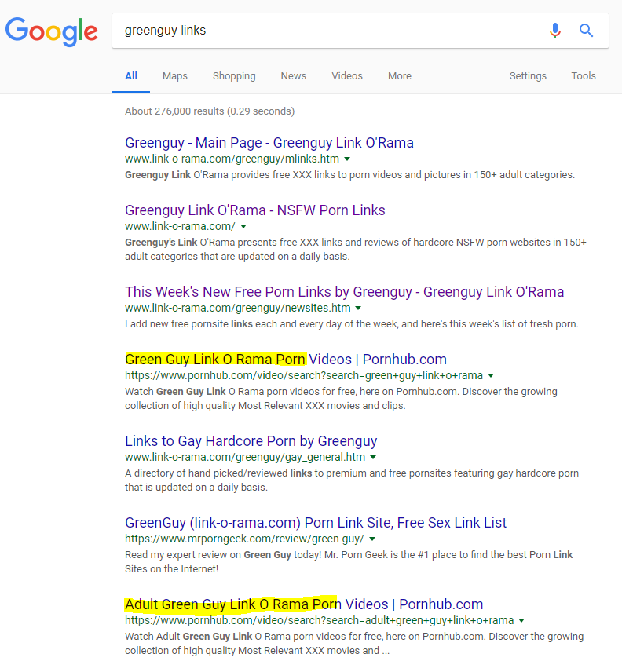The image size is (622, 672).
Task: Click snippet 'Read my expert review on Green Guy'
Action: tap(349, 562)
